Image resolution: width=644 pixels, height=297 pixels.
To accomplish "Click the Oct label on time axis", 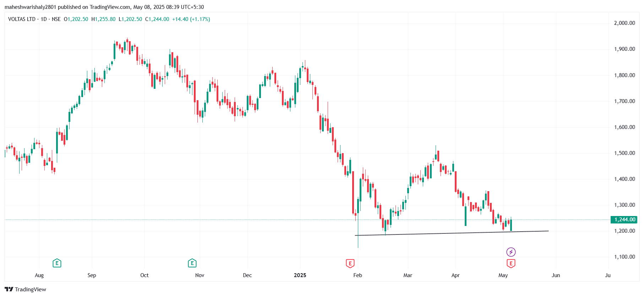I will click(144, 275).
